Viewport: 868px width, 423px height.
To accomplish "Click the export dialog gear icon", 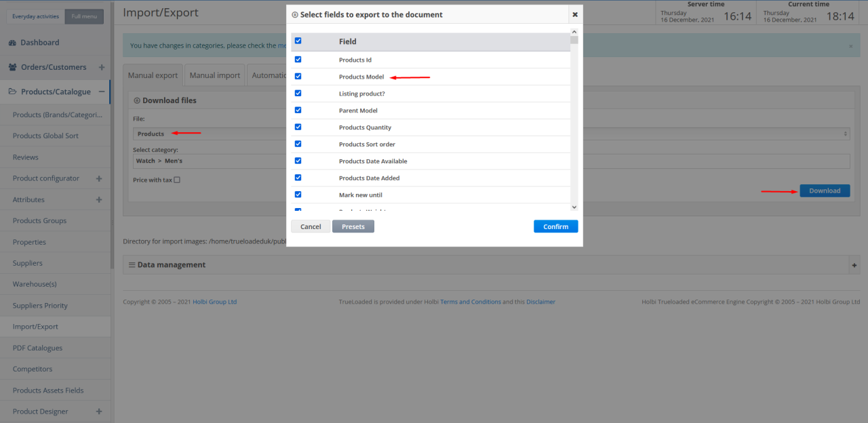I will [x=296, y=14].
